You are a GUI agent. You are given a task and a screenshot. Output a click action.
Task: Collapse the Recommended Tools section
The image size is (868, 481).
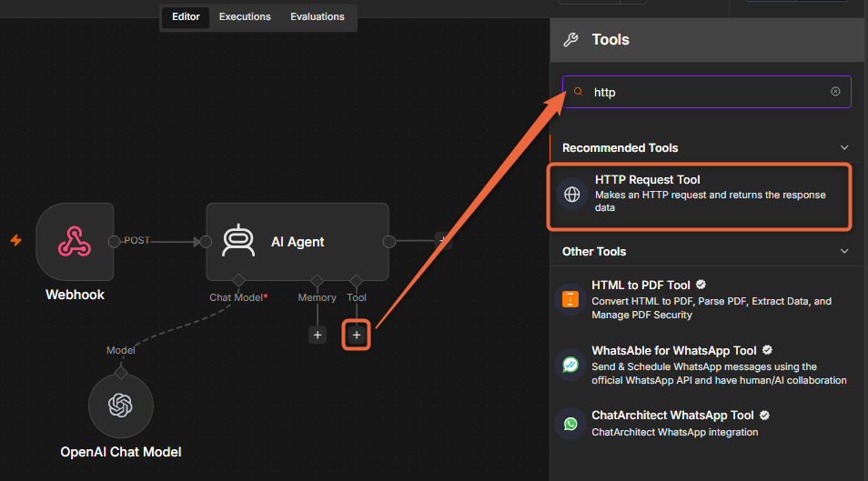click(844, 148)
